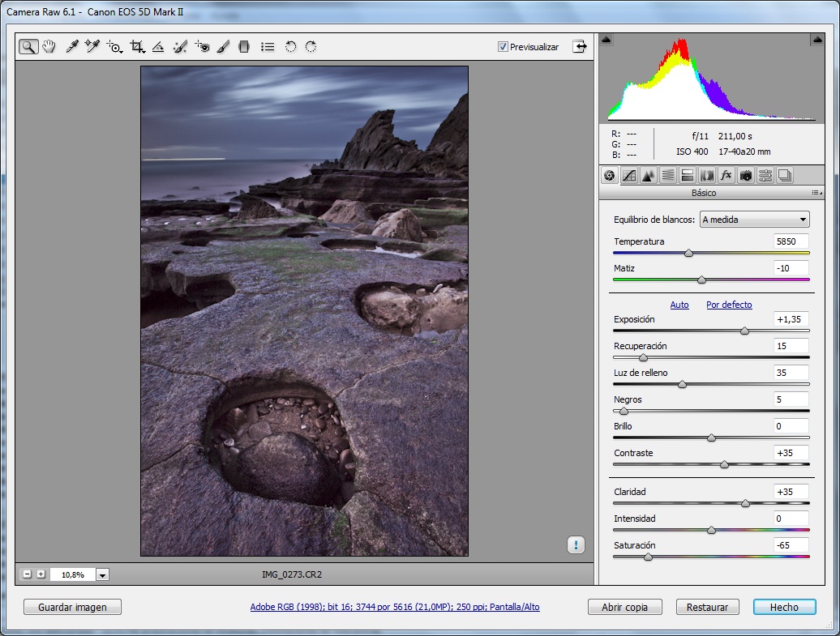Select the Adjustment Brush tool
This screenshot has height=636, width=840.
[x=224, y=47]
